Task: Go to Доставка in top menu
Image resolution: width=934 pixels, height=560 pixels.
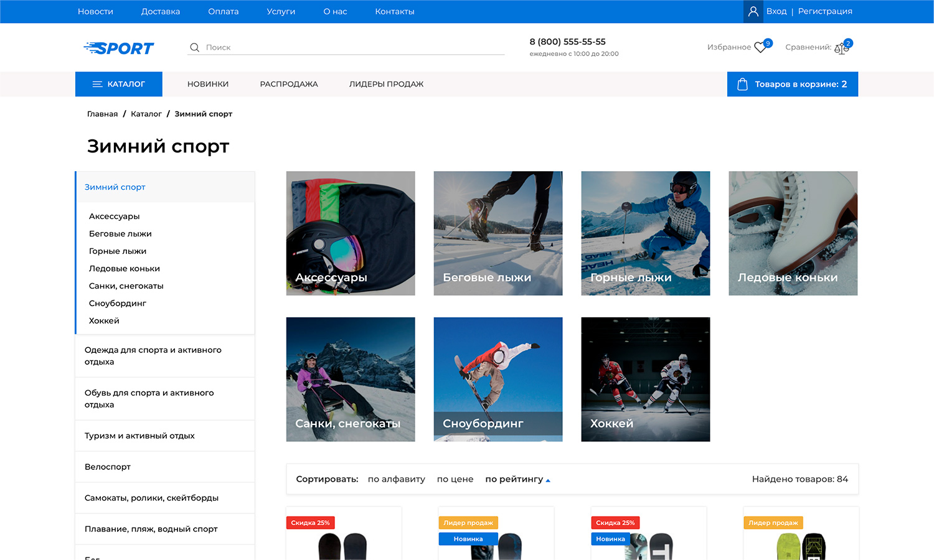Action: pyautogui.click(x=161, y=11)
